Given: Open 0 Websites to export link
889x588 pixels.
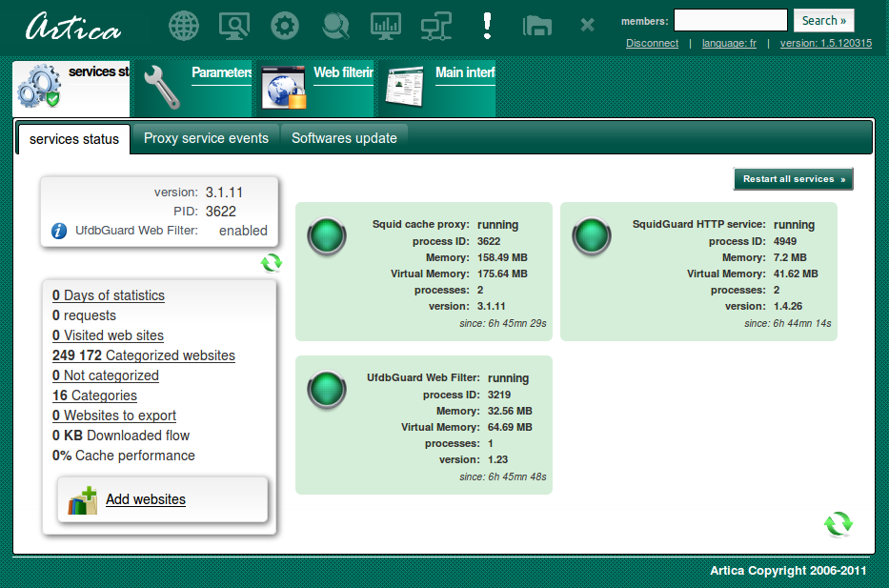Looking at the screenshot, I should (114, 416).
